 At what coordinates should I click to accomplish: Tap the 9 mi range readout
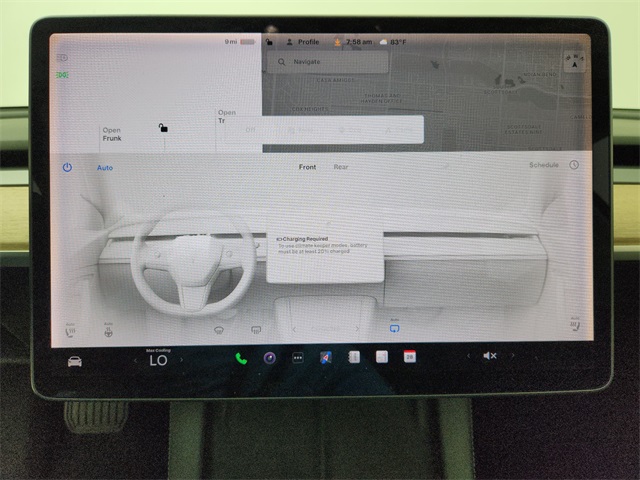pos(231,42)
